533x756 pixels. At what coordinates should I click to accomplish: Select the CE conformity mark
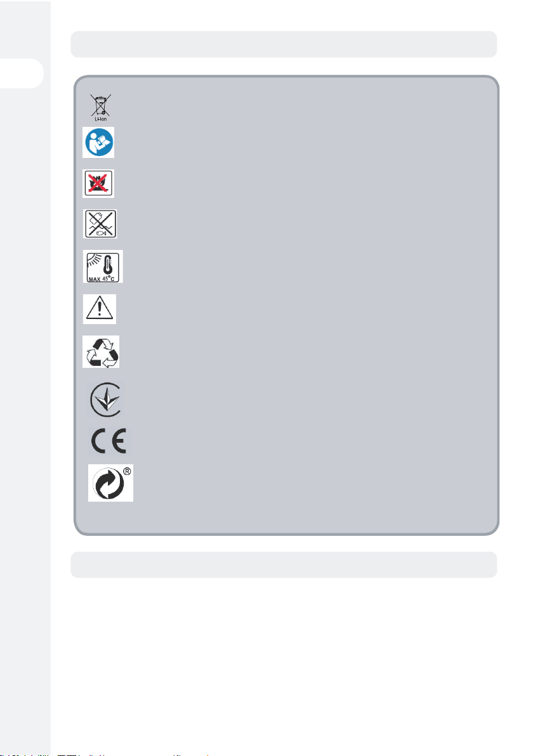(x=109, y=441)
